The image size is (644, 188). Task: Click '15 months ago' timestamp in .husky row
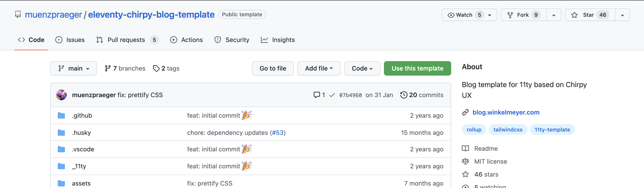coord(422,133)
